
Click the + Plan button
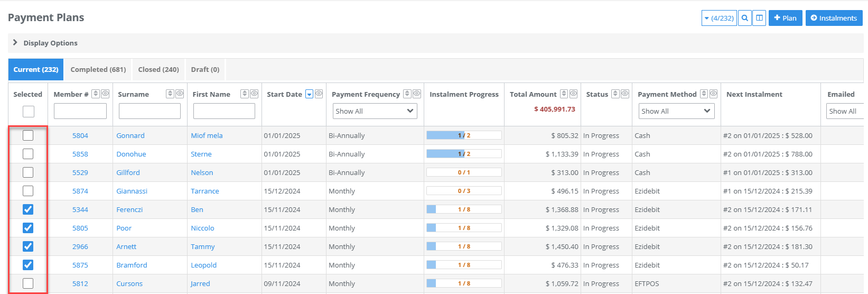(x=786, y=18)
